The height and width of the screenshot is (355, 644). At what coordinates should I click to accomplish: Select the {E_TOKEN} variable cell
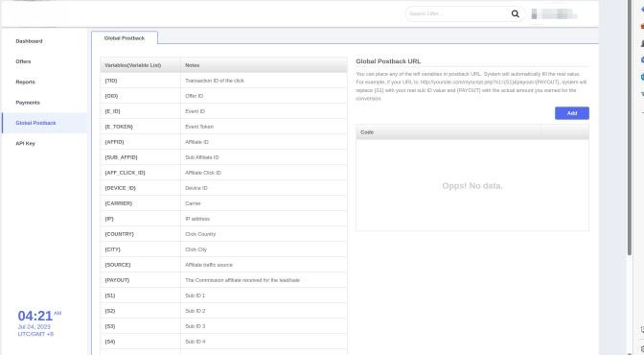pyautogui.click(x=141, y=127)
